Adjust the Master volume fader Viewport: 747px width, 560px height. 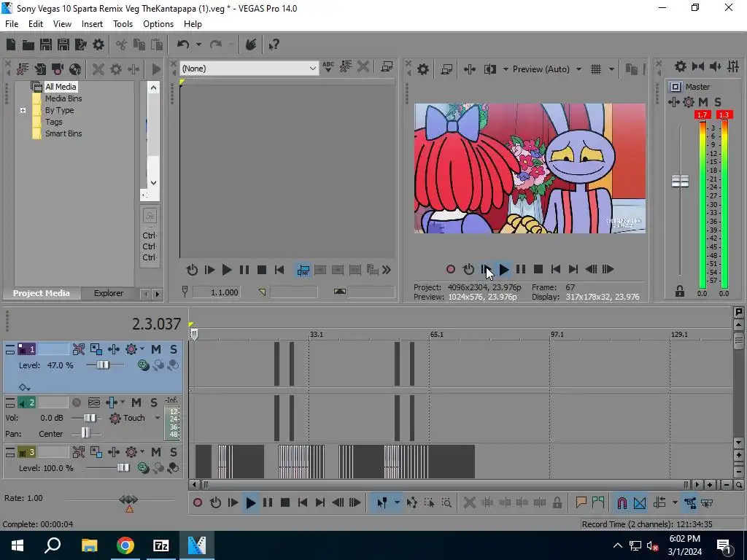tap(680, 182)
